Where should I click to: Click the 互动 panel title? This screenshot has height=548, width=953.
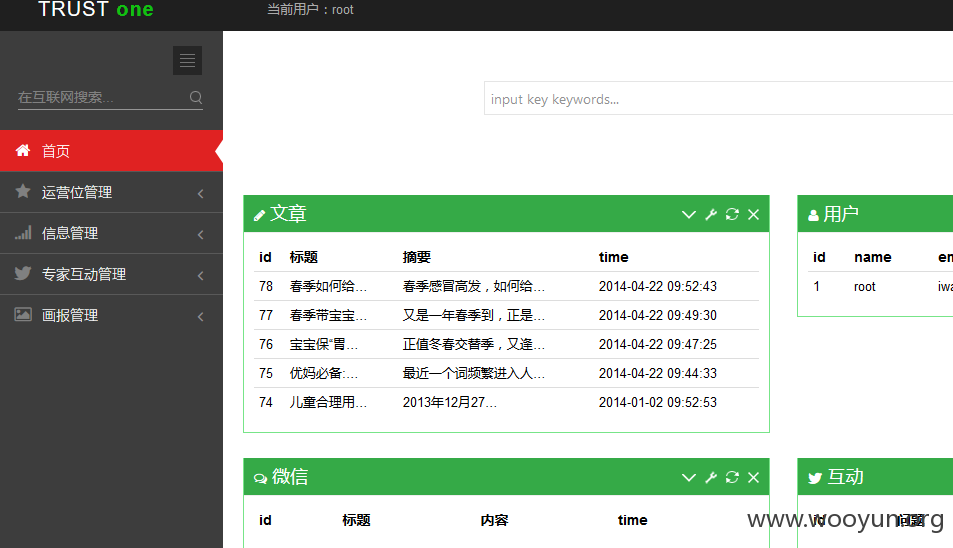click(845, 477)
